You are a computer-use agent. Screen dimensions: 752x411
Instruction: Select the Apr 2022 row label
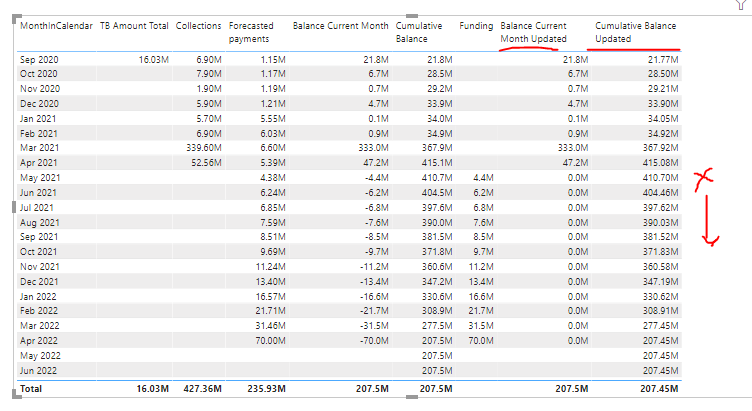coord(39,341)
